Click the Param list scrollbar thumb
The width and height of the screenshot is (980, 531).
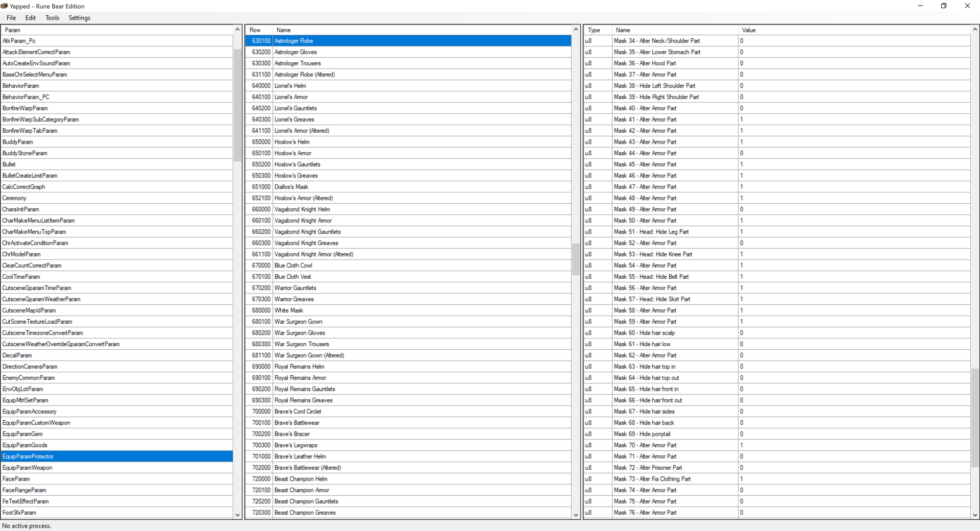pos(237,105)
